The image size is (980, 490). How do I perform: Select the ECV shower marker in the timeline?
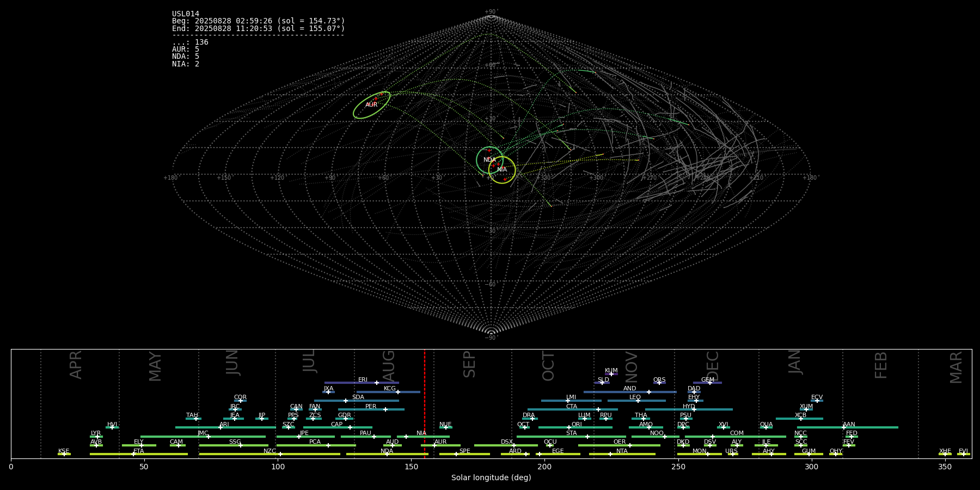point(817,401)
